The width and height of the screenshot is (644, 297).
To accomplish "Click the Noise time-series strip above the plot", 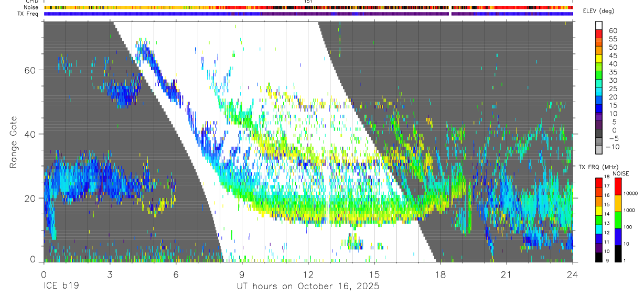I will pos(308,8).
